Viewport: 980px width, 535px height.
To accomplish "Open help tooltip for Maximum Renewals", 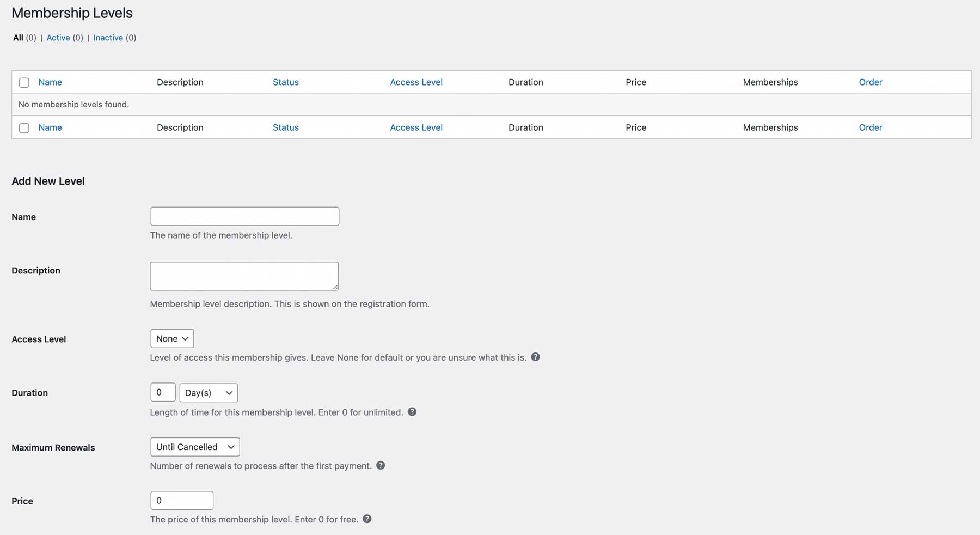I will pyautogui.click(x=381, y=466).
